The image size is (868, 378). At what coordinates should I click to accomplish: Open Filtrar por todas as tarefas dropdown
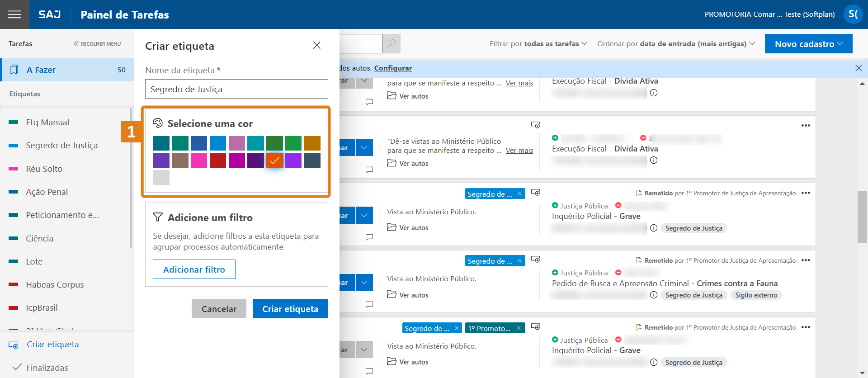[x=538, y=44]
